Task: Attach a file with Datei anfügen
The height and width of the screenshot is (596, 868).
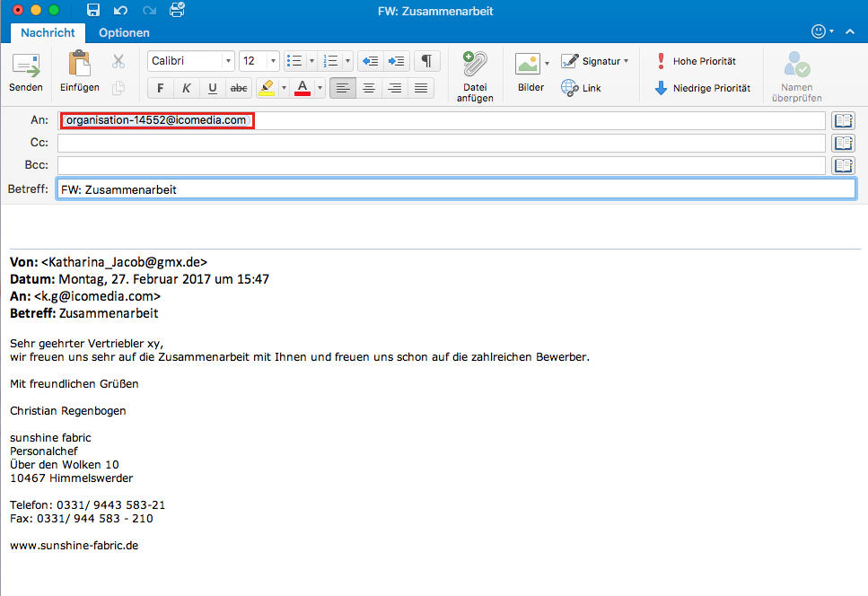Action: pos(474,68)
